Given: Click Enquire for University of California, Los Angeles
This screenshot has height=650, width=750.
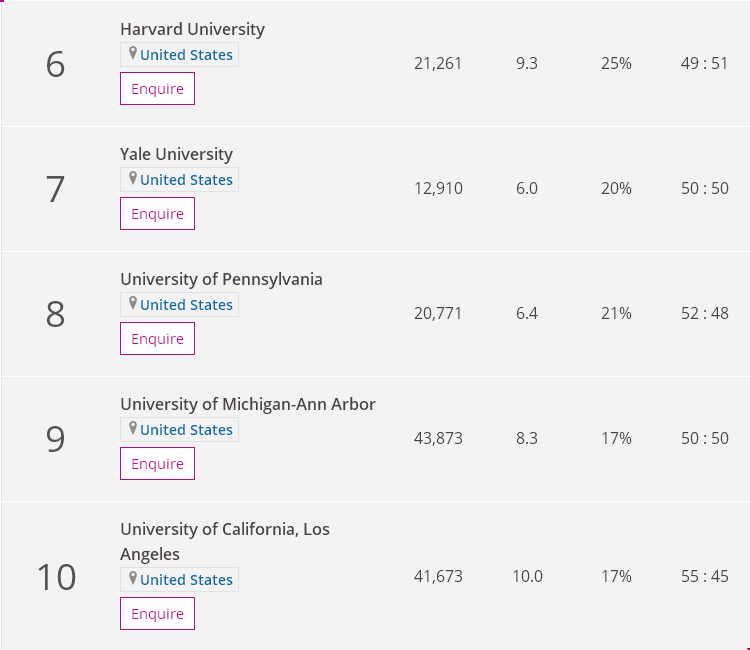Looking at the screenshot, I should 157,614.
